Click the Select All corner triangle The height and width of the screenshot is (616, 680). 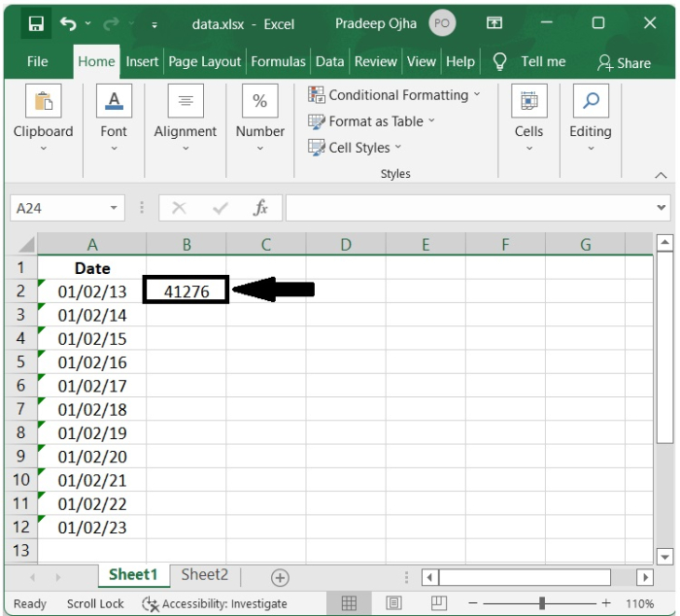point(26,244)
